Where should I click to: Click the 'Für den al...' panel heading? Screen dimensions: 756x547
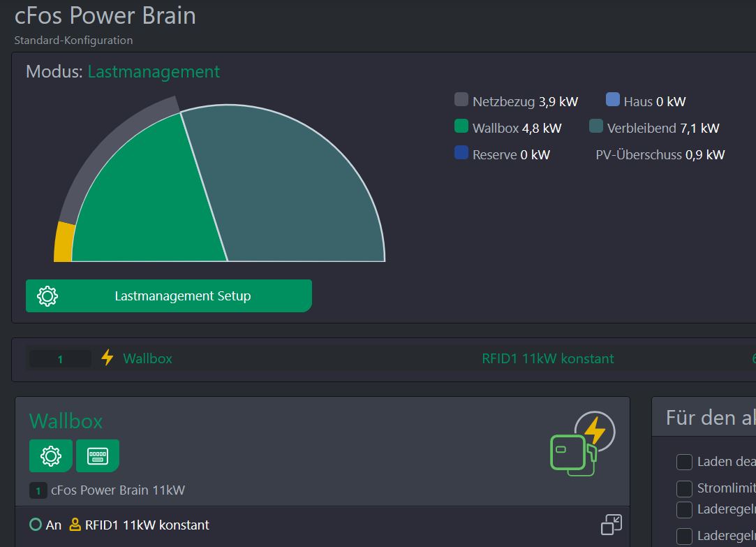pos(711,418)
